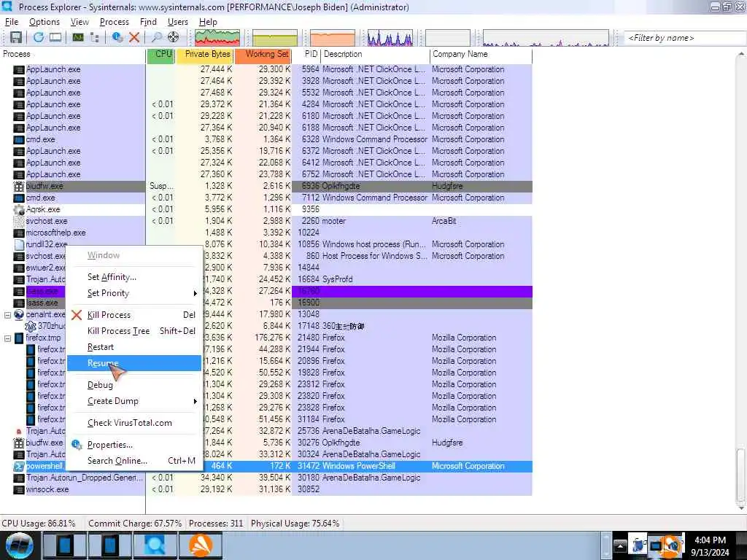
Task: Click the CPU Usage: 86.81% status entry
Action: click(39, 524)
